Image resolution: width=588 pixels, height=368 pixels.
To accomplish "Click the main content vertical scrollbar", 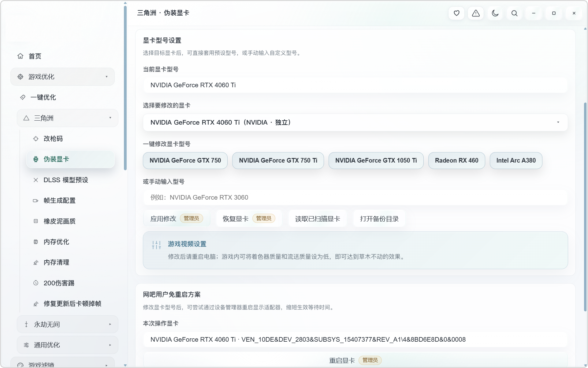I will [585, 207].
